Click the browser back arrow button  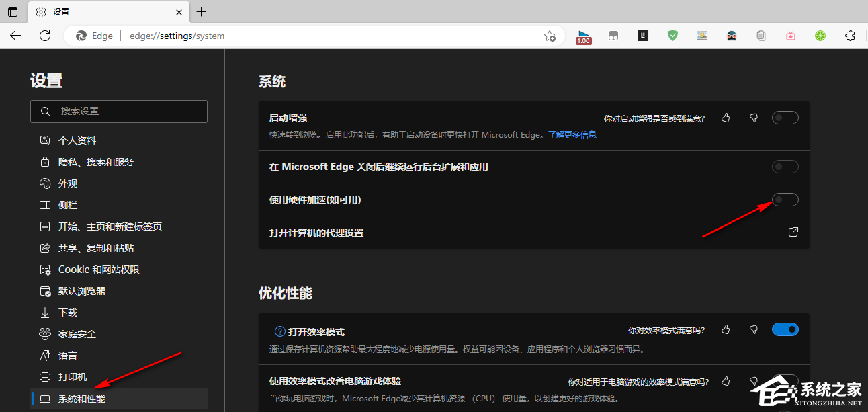tap(15, 36)
